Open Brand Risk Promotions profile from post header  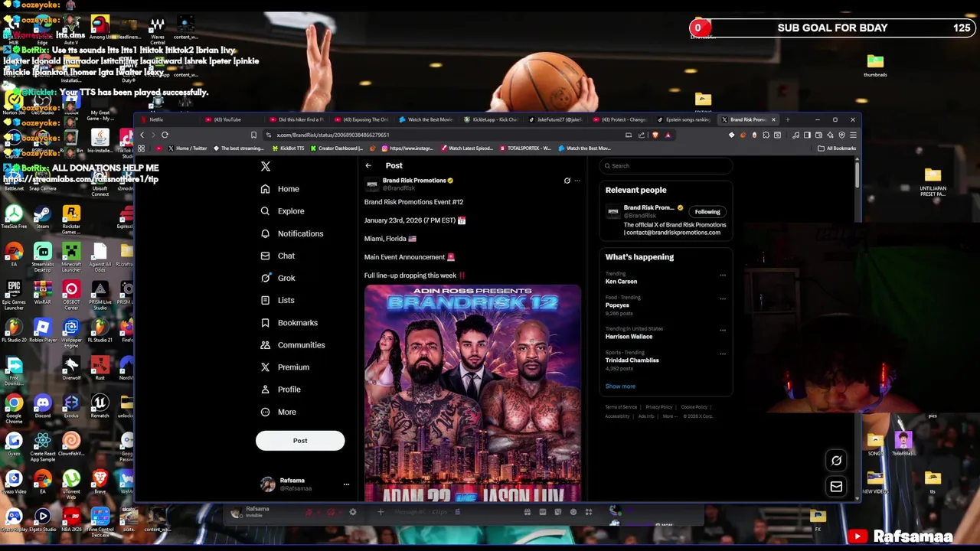pyautogui.click(x=413, y=181)
